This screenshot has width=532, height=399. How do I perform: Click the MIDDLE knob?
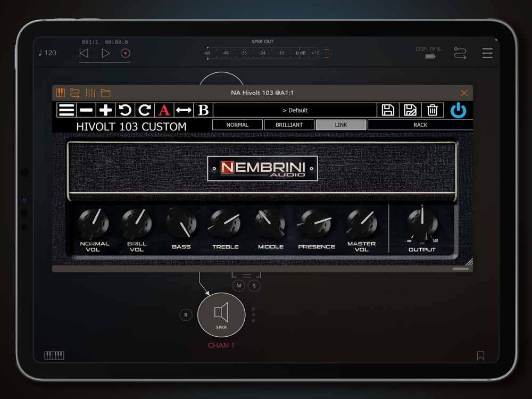click(x=270, y=223)
